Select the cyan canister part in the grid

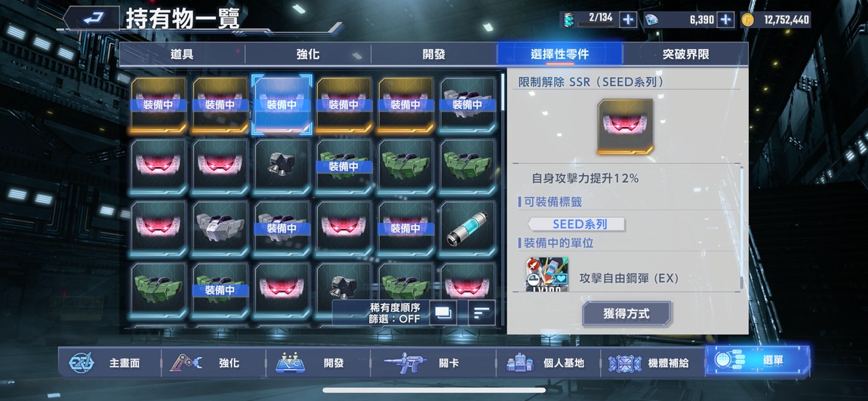pos(467,228)
